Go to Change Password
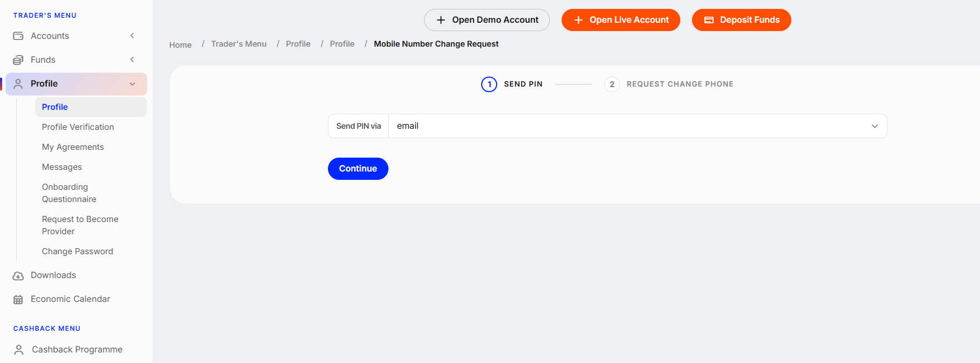Screen dimensions: 980x363 (x=77, y=251)
